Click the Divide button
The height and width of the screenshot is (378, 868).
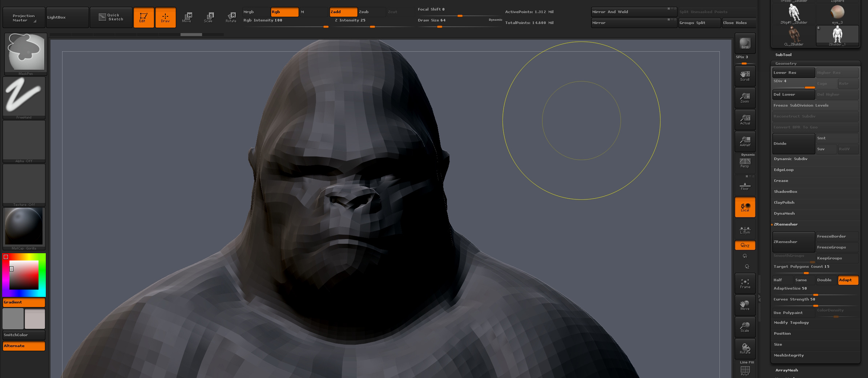[x=793, y=143]
